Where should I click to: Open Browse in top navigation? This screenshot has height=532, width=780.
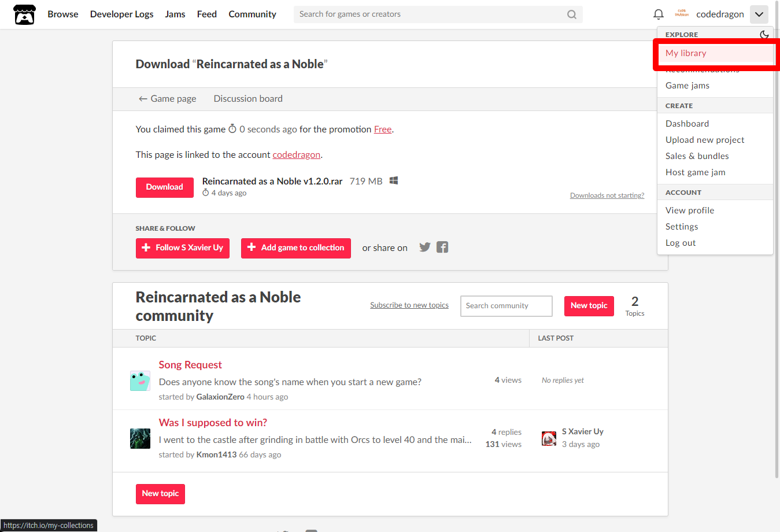pos(63,14)
